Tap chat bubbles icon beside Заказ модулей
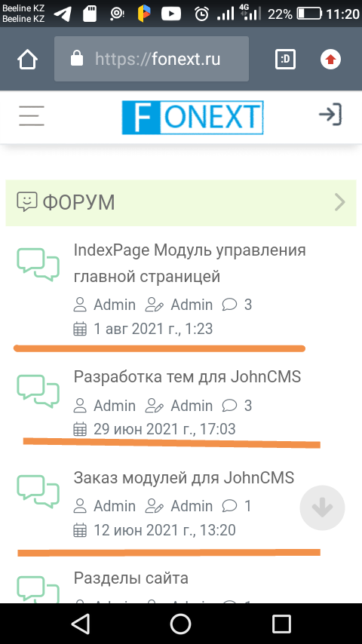Viewport: 362px width, 644px height. click(38, 492)
